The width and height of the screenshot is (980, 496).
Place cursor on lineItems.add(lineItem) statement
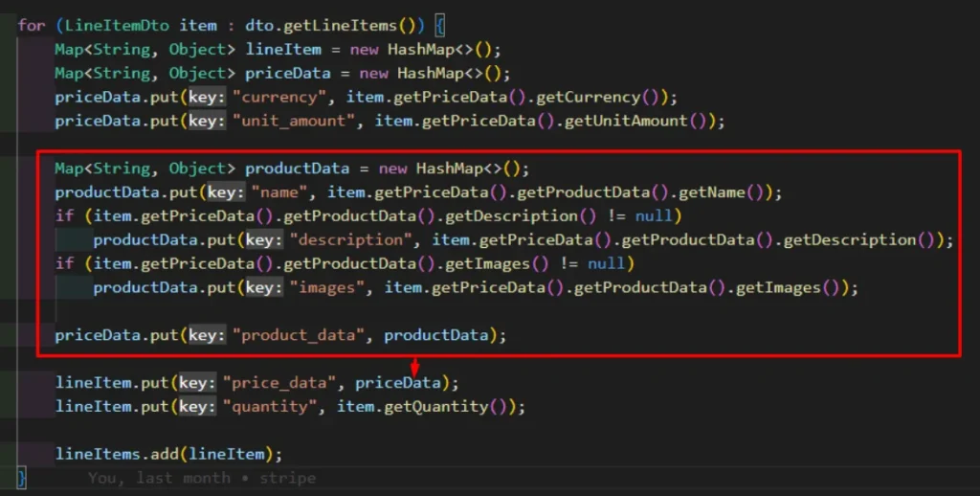pos(168,454)
